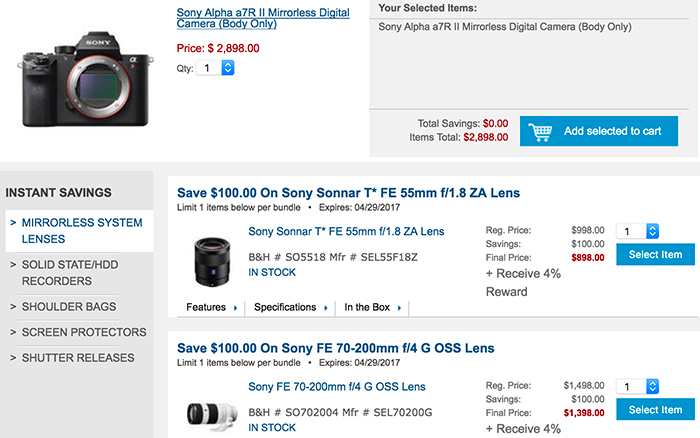Click the Sony a7R II camera image
The height and width of the screenshot is (438, 700).
85,79
